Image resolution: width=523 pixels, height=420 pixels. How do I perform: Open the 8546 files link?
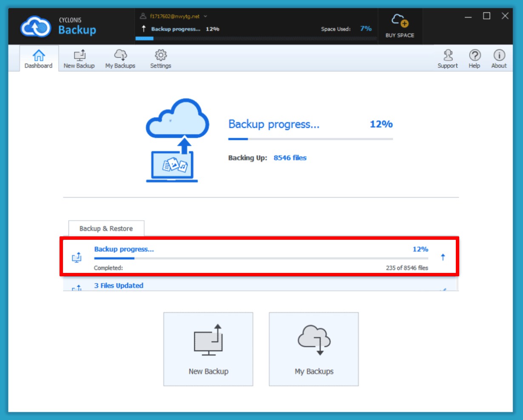click(290, 158)
